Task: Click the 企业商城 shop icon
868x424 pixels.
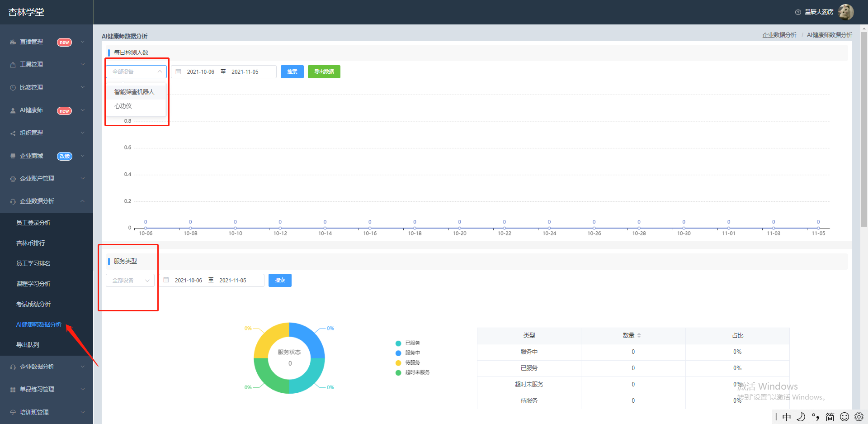Action: (13, 156)
